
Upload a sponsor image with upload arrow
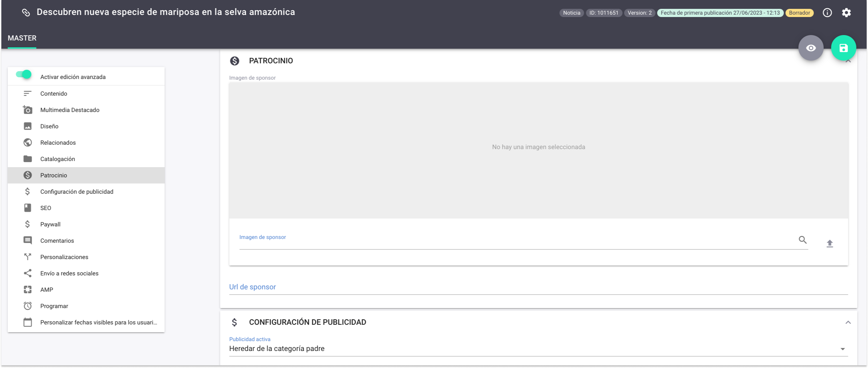(830, 243)
